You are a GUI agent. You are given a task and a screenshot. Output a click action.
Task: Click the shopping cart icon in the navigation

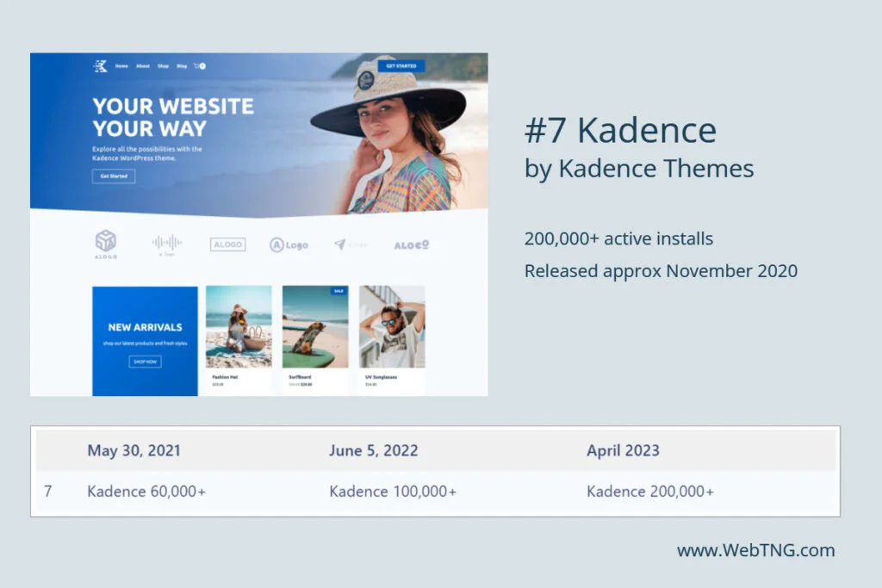coord(201,66)
